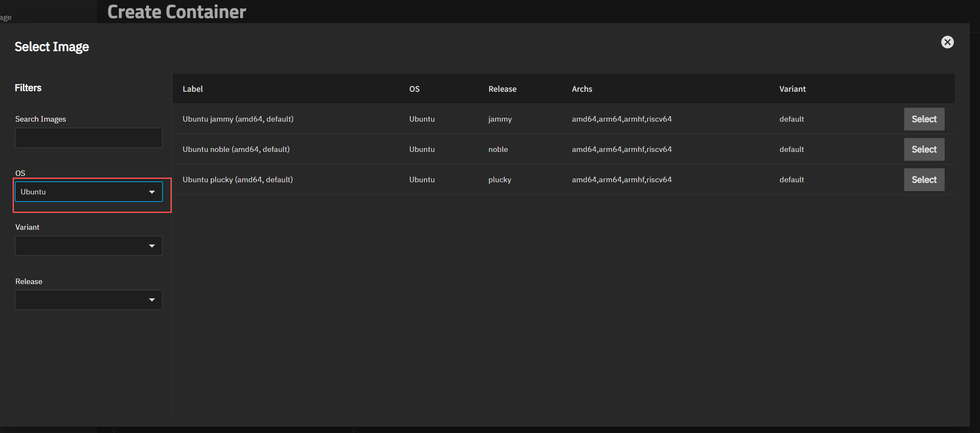Click the Release column header in table
Viewport: 980px width, 433px height.
502,89
